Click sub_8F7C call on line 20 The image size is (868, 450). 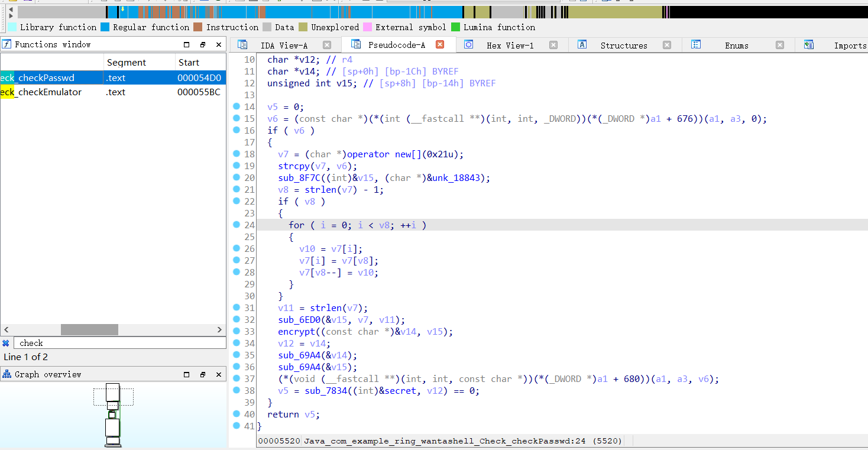click(299, 178)
